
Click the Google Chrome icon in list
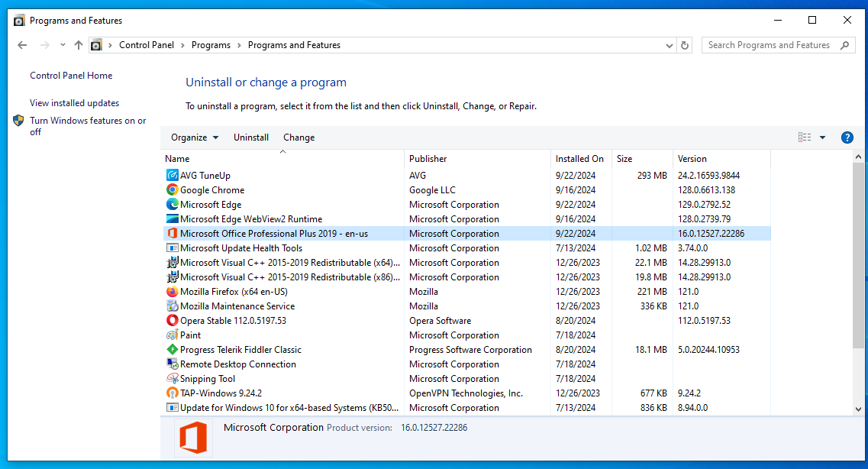click(x=173, y=190)
